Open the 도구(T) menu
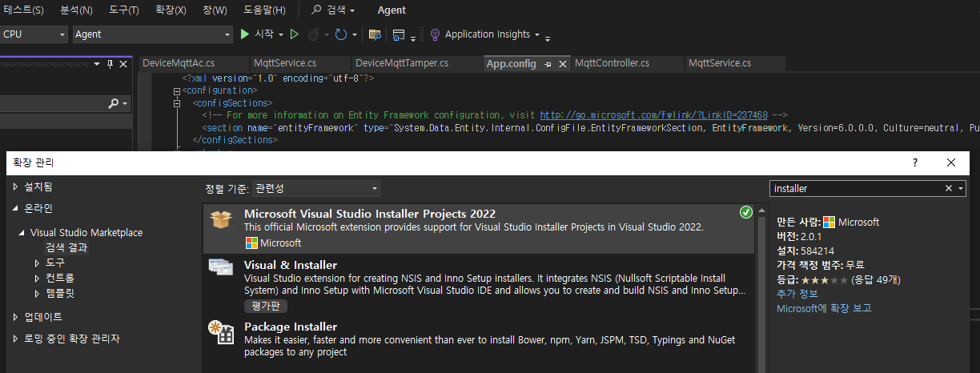980x373 pixels. [124, 10]
